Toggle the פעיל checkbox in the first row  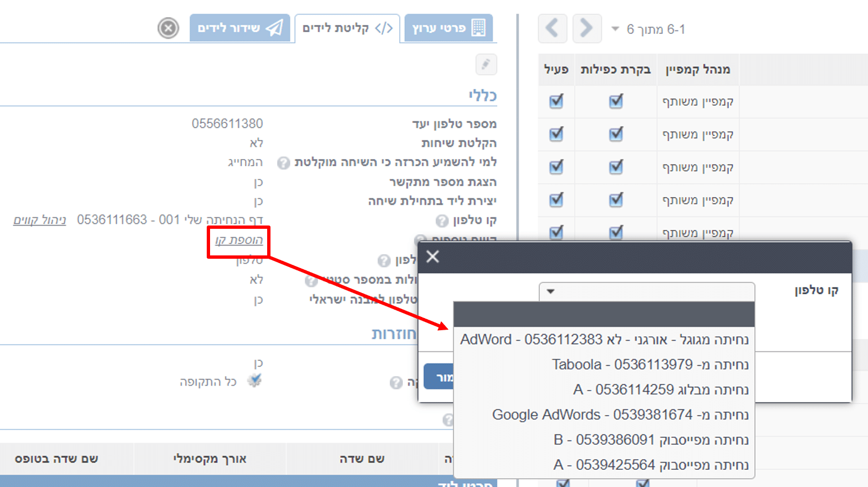tap(556, 101)
